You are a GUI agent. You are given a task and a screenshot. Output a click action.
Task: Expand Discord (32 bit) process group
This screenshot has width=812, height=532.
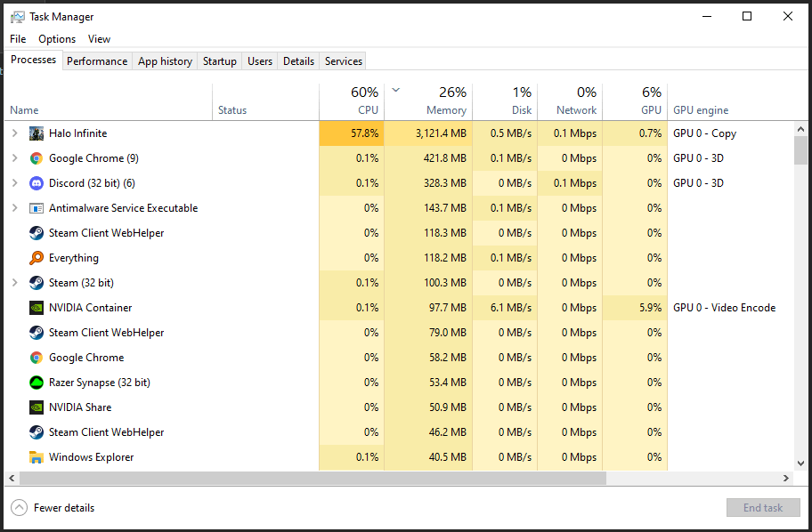coord(14,183)
